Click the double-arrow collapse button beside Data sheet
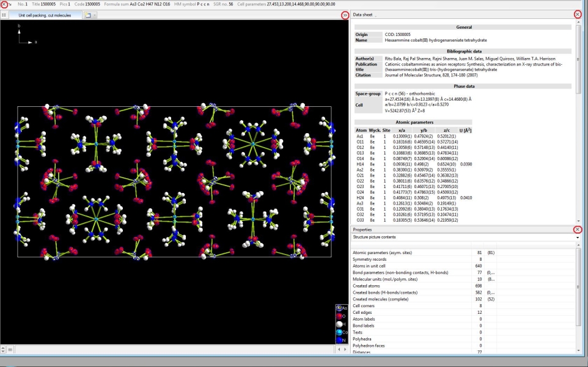588x367 pixels. 345,15
